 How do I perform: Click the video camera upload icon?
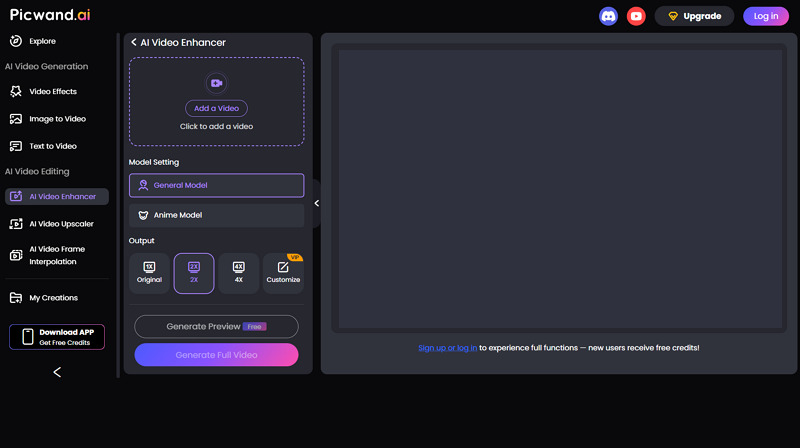point(216,83)
